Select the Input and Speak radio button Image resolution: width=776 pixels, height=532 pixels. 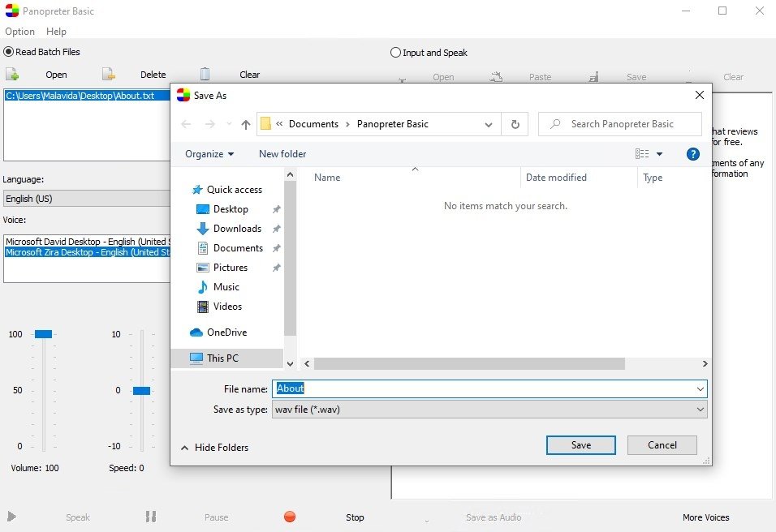pyautogui.click(x=395, y=53)
